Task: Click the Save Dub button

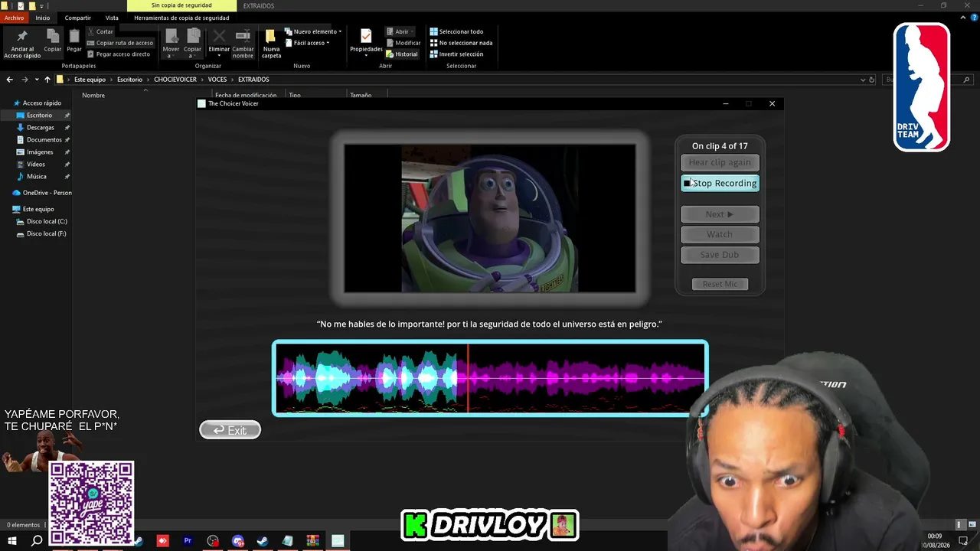Action: click(x=720, y=255)
